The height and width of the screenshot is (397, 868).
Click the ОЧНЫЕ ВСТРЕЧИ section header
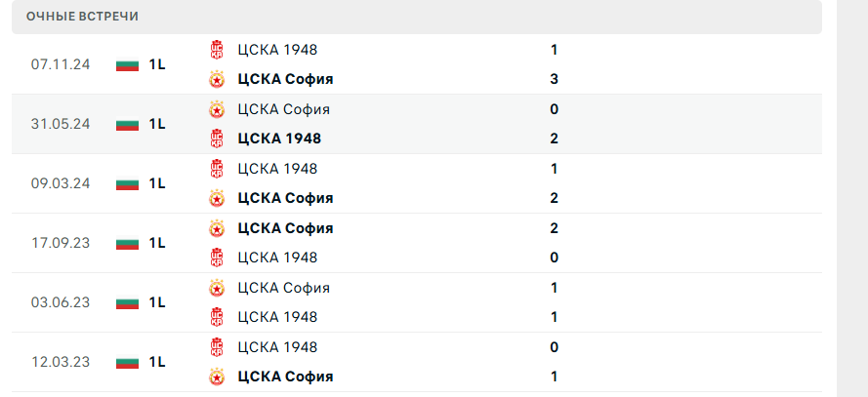(x=83, y=17)
